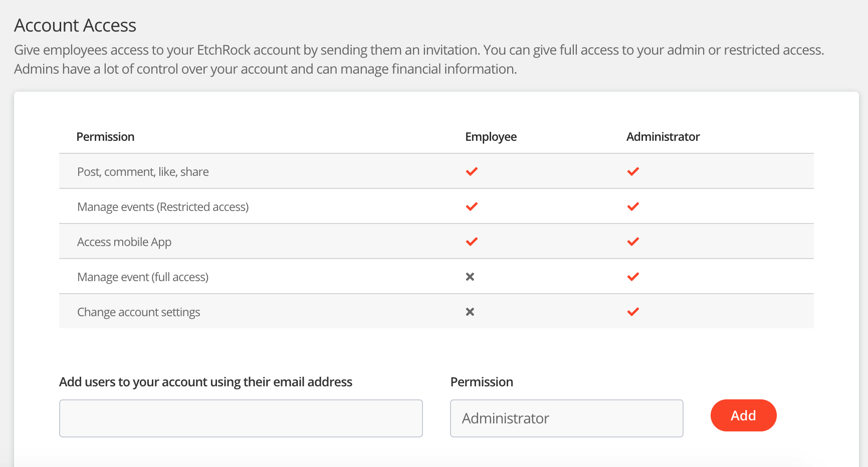
Task: Select the Change account settings row label
Action: pos(139,312)
